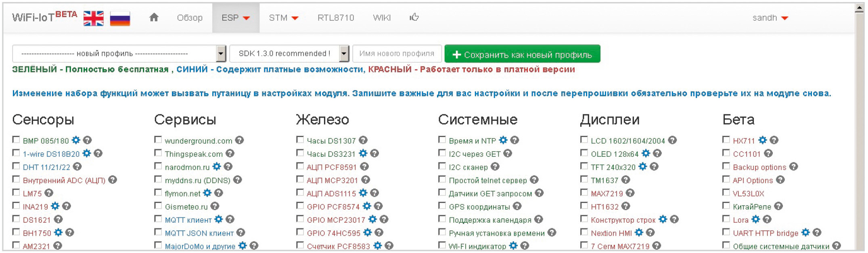Show help for TM1637
The height and width of the screenshot is (253, 868).
tap(626, 180)
